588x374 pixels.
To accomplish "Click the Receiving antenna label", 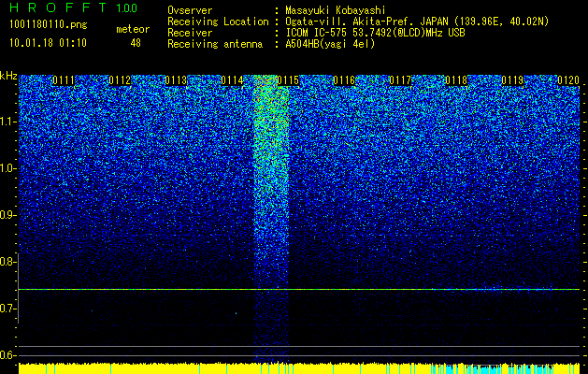I will pyautogui.click(x=215, y=44).
